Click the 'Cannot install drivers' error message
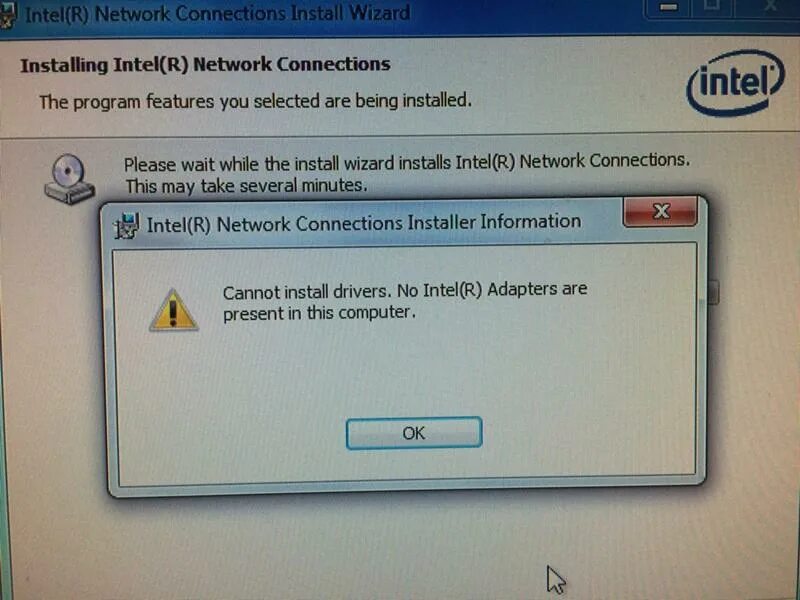This screenshot has width=800, height=600. click(405, 301)
